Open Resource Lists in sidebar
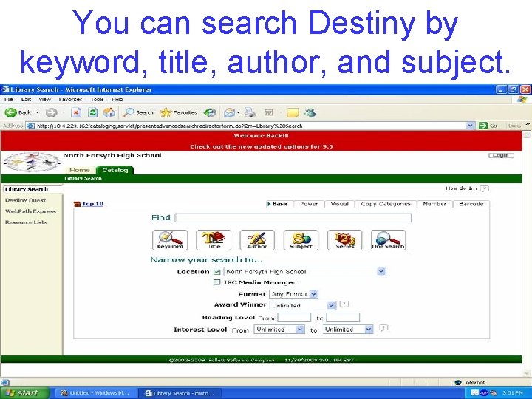 26,222
